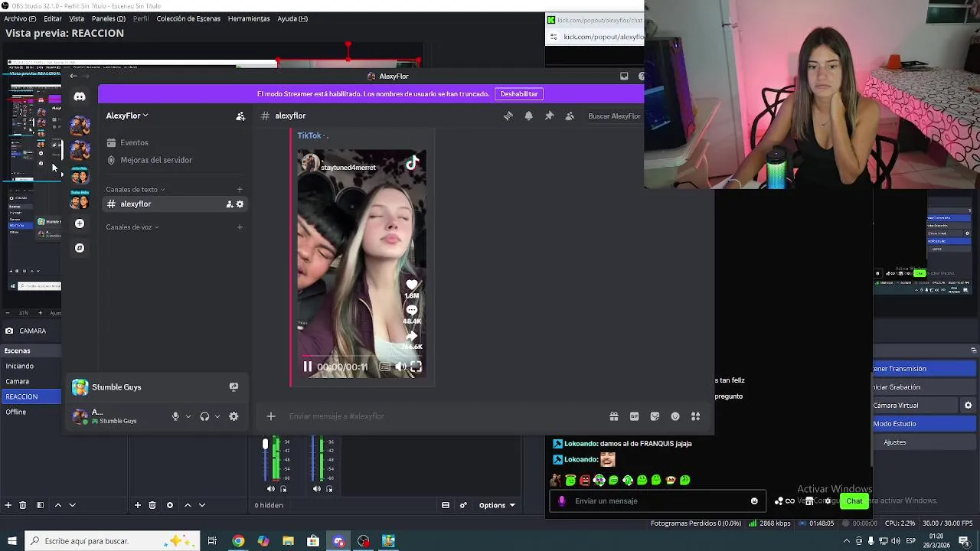
Task: Move scene up arrow in Escenas
Action: click(57, 505)
